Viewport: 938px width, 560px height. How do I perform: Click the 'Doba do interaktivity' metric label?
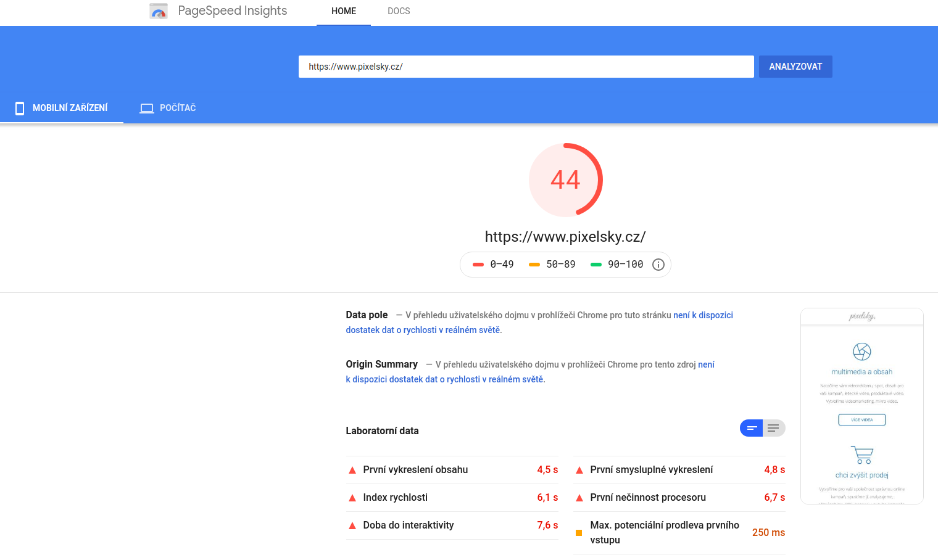click(x=409, y=525)
